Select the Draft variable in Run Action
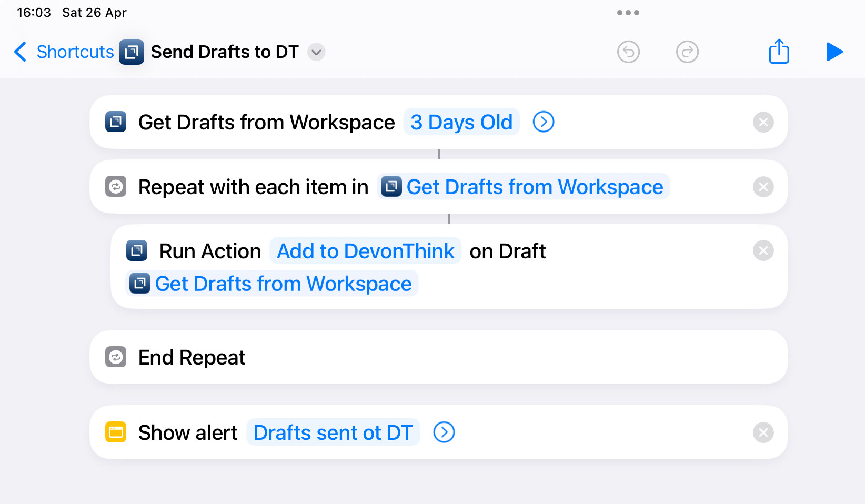Screen dimensions: 865x504 [x=271, y=284]
